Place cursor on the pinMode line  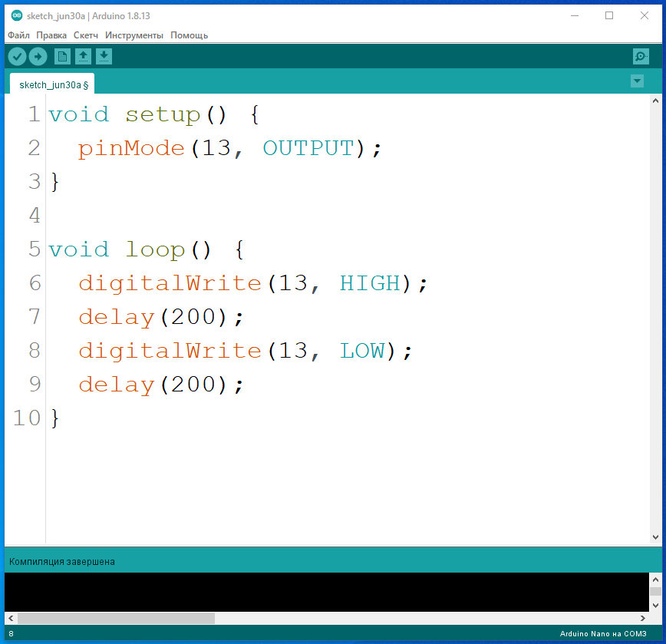point(230,148)
